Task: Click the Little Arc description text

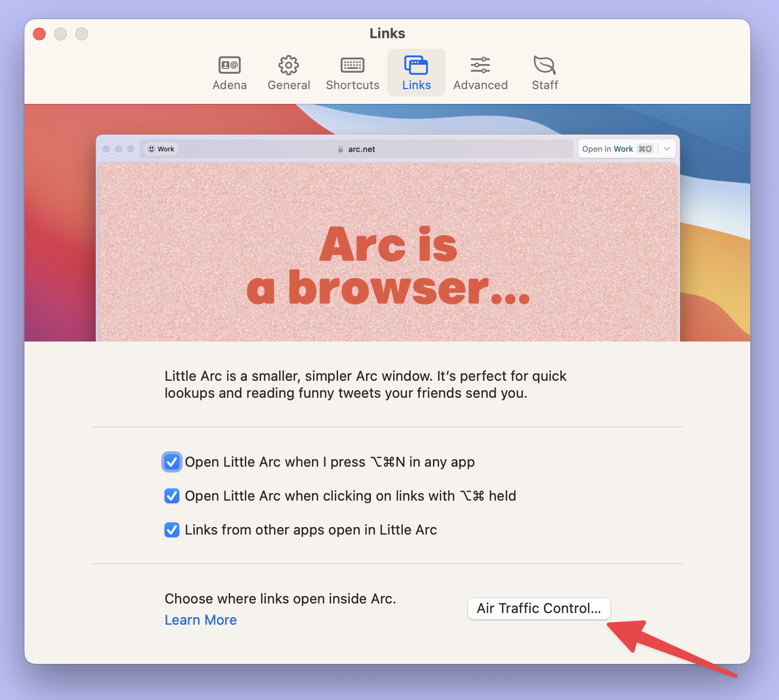Action: point(365,384)
